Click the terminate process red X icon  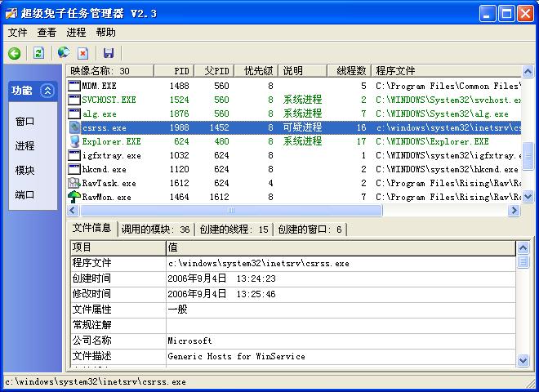pyautogui.click(x=82, y=53)
